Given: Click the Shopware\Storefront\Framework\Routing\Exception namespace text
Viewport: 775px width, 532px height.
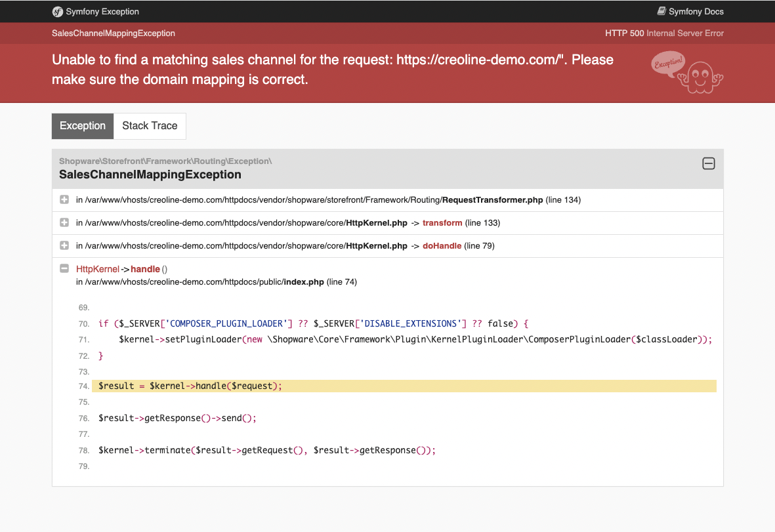Looking at the screenshot, I should [165, 161].
